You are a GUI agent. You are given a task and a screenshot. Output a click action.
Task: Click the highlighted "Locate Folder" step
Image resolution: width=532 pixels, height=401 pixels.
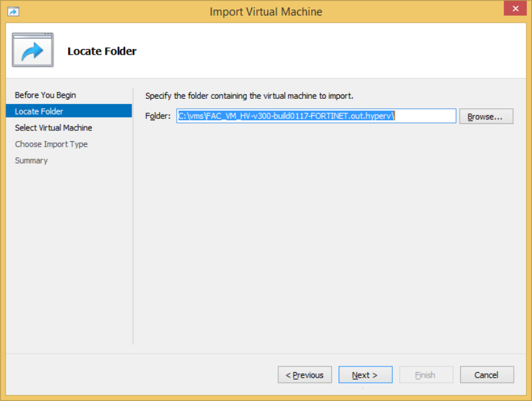pos(37,111)
